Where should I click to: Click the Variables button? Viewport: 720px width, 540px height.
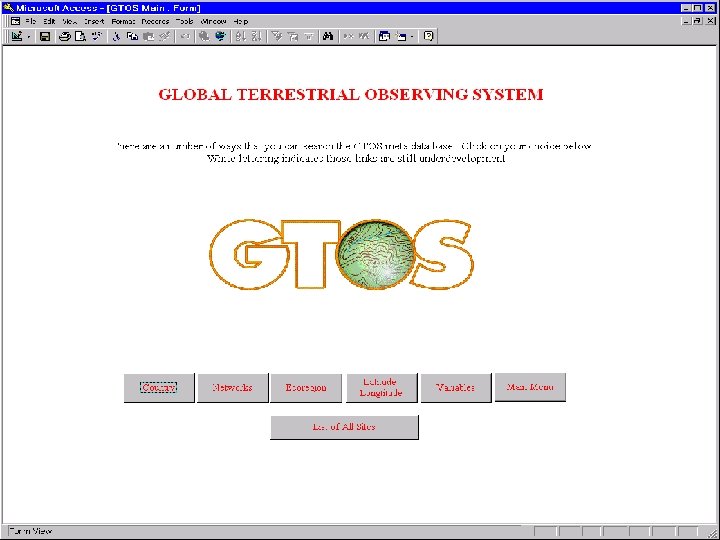pos(456,388)
